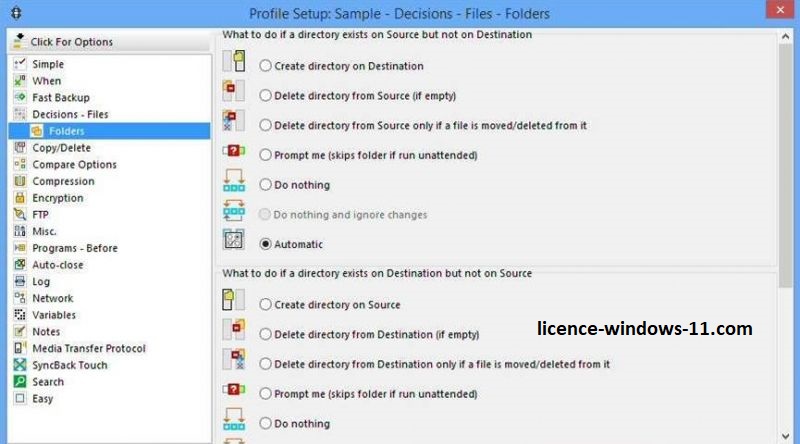Click the Encryption padlock icon in sidebar

[21, 198]
